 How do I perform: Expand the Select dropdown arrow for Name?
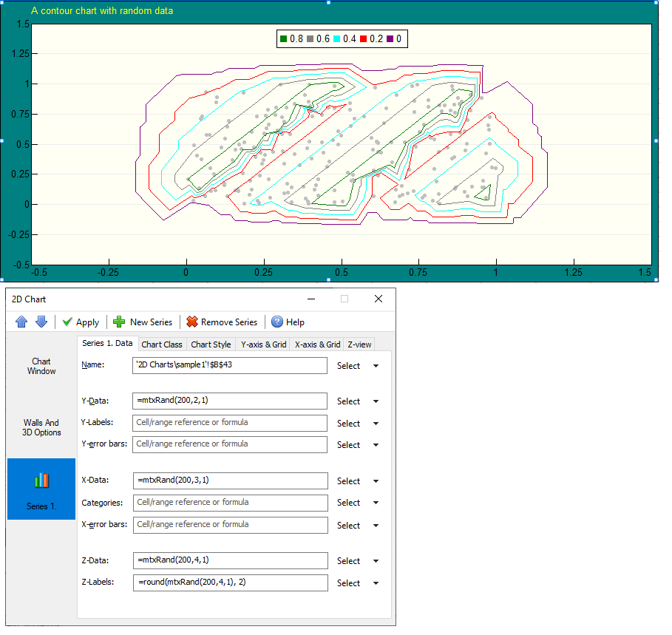[376, 366]
